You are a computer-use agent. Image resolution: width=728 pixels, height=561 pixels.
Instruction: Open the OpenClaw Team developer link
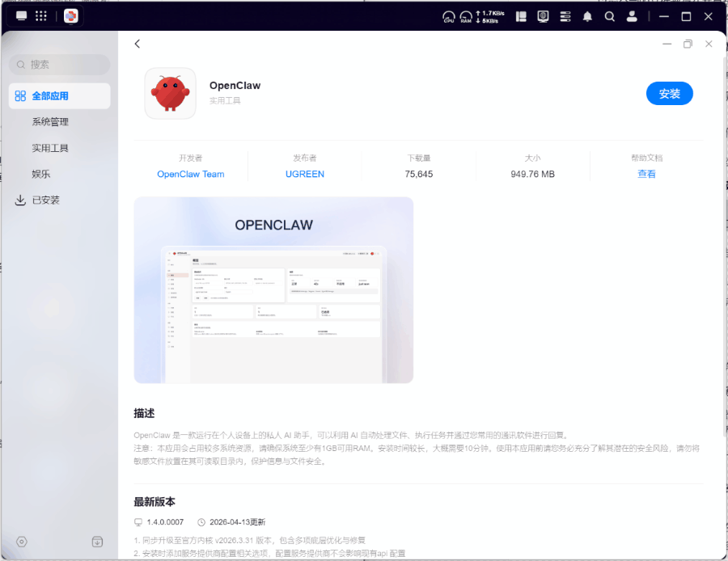coord(191,174)
